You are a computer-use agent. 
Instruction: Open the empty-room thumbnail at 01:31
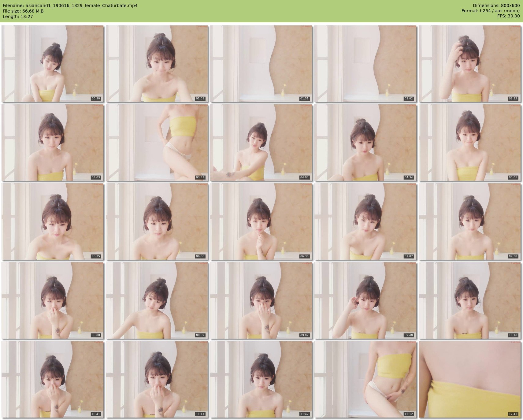coord(261,64)
